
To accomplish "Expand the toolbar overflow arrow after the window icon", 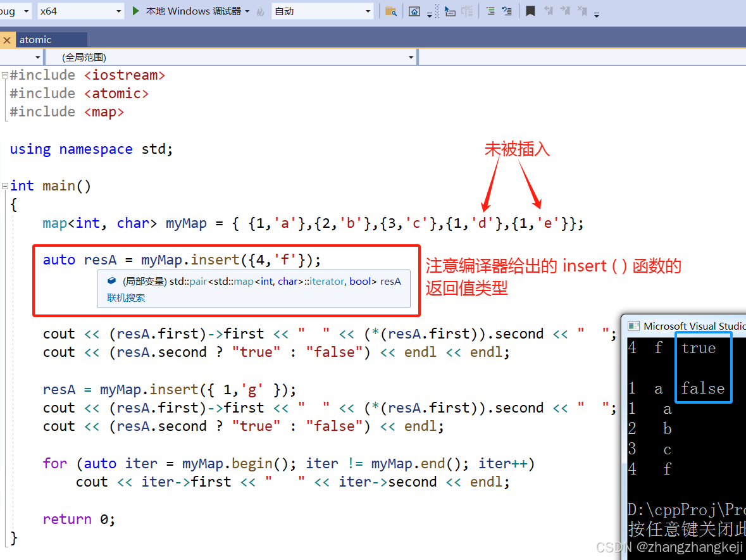I will [x=430, y=15].
